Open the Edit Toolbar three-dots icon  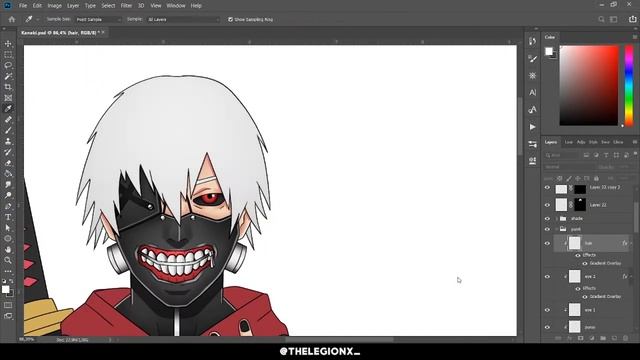click(x=8, y=271)
